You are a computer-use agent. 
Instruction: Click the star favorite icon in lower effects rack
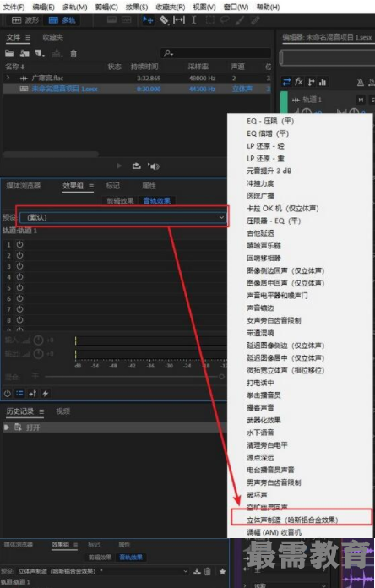222,571
